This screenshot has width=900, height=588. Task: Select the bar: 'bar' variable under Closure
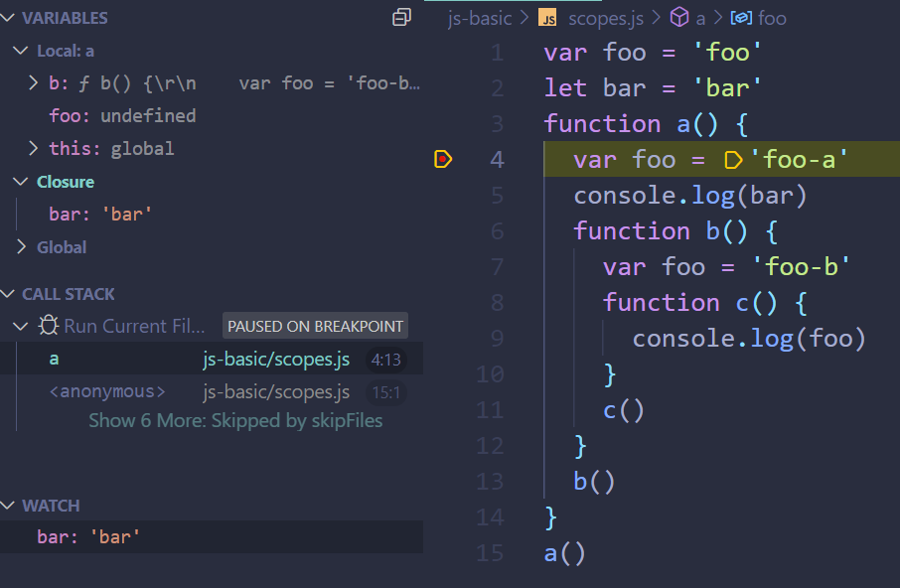tap(100, 215)
